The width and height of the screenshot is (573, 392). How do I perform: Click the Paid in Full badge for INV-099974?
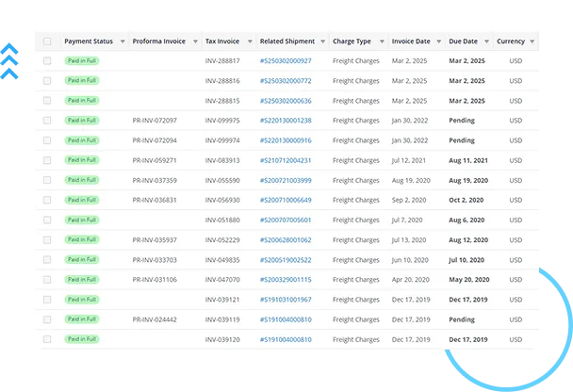[x=82, y=140]
